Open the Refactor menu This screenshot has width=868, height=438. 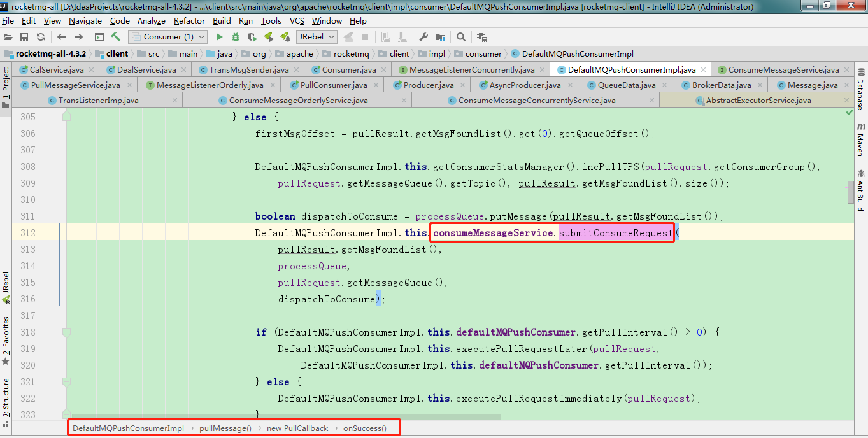(189, 21)
